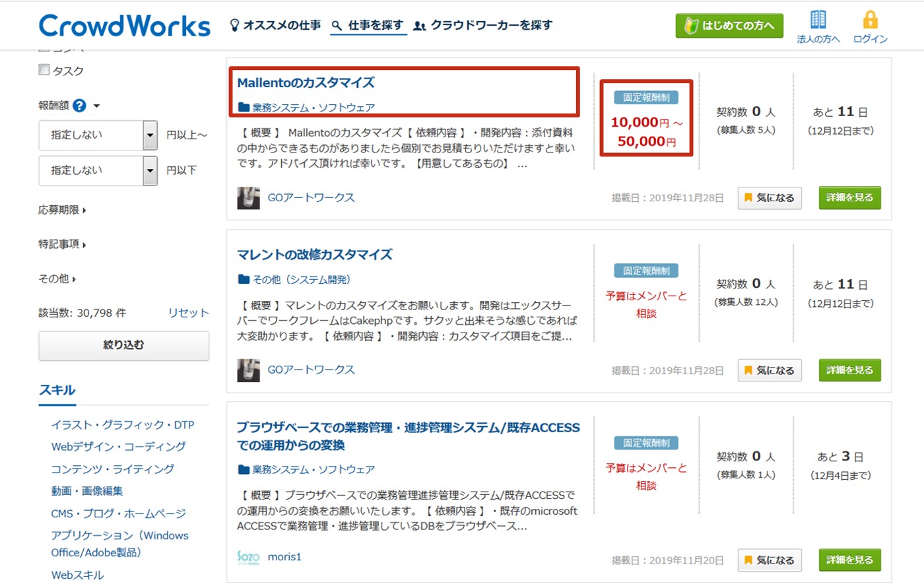Select the イラスト・グラフィック・DTP skill
The image size is (924, 588).
(123, 425)
